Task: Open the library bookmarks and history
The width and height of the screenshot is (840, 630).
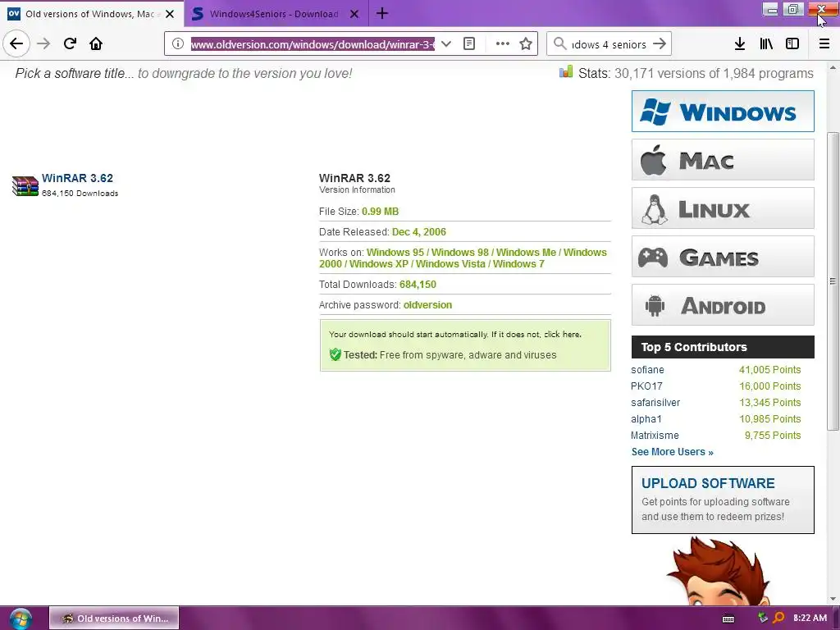Action: point(766,44)
